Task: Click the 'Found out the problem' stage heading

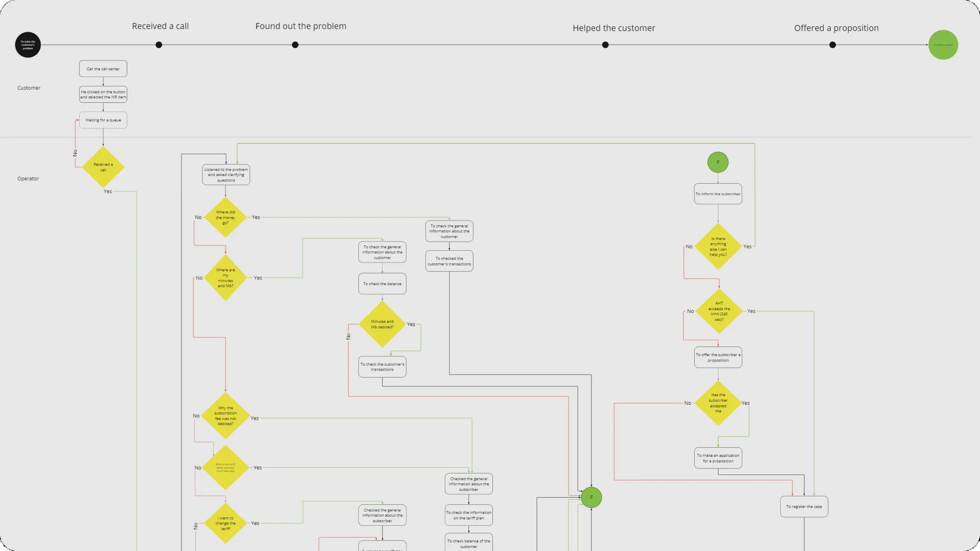Action: (301, 26)
